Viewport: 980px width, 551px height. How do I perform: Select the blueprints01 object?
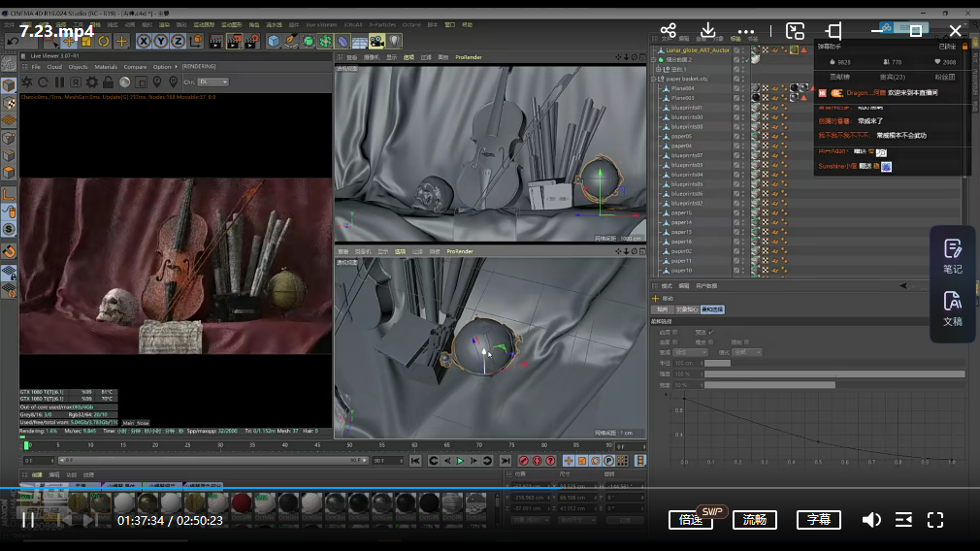click(686, 108)
